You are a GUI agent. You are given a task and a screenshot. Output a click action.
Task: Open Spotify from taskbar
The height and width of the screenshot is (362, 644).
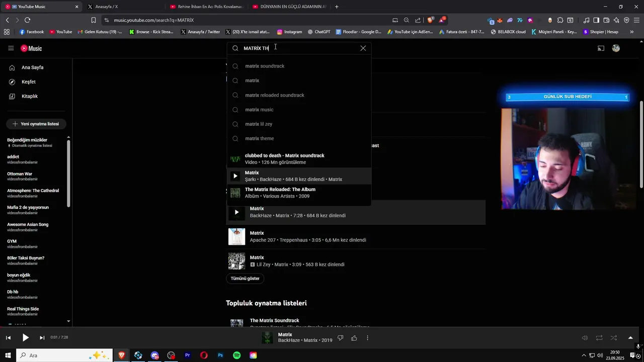click(x=236, y=355)
